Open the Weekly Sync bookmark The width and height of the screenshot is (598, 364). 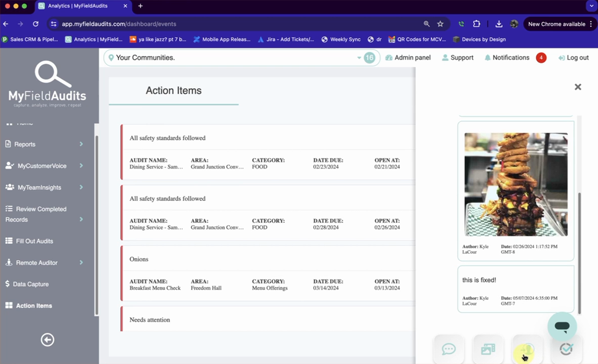(x=341, y=39)
